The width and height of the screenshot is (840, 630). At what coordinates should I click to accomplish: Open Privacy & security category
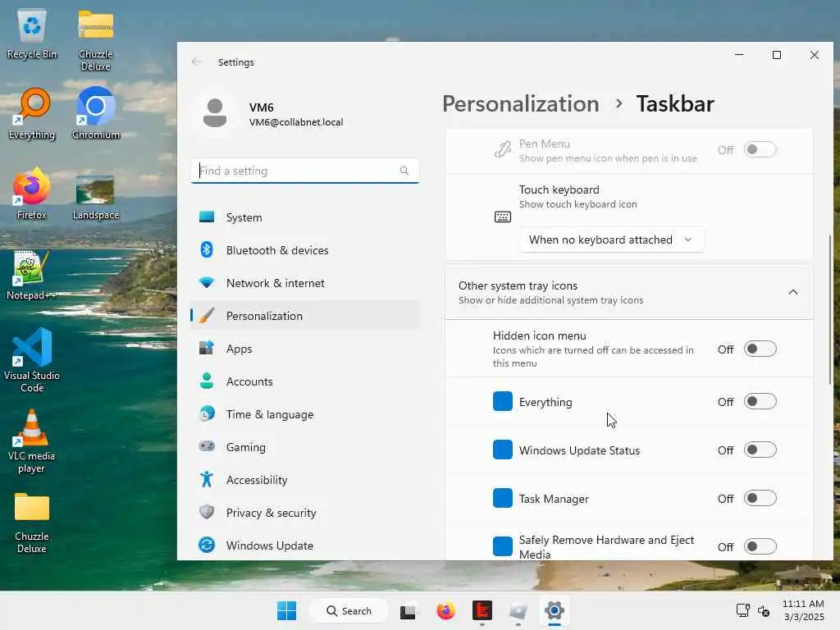(x=305, y=513)
